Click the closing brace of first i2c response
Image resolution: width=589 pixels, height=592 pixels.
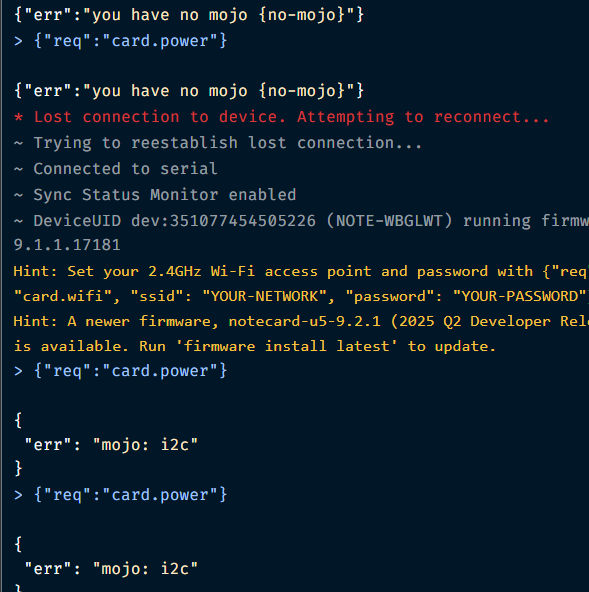pos(18,469)
